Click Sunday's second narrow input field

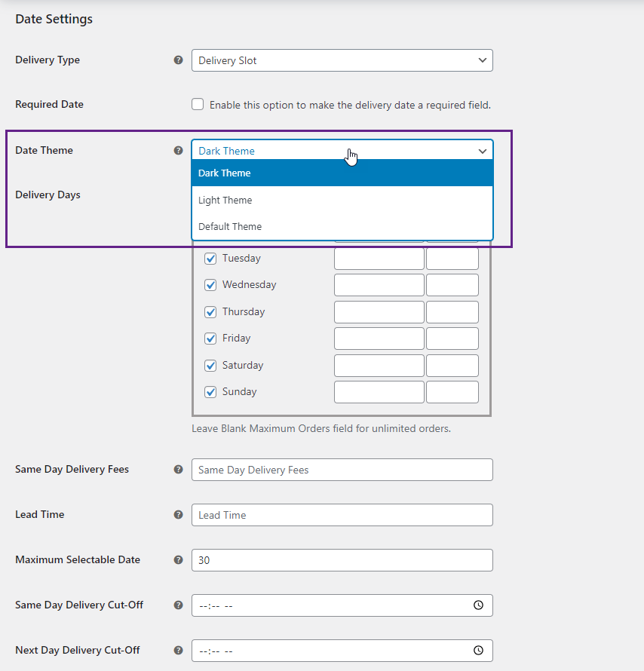click(452, 392)
